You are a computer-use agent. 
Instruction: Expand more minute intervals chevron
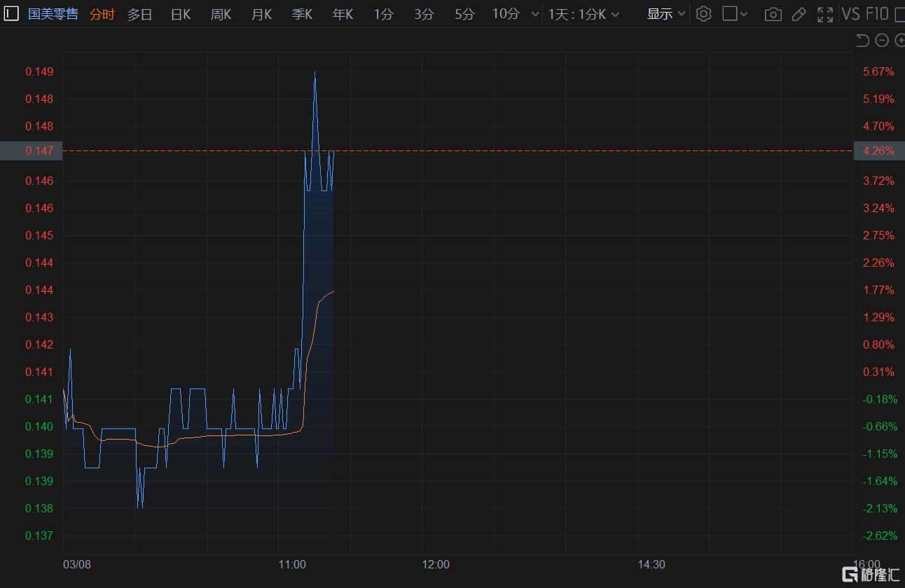point(536,14)
